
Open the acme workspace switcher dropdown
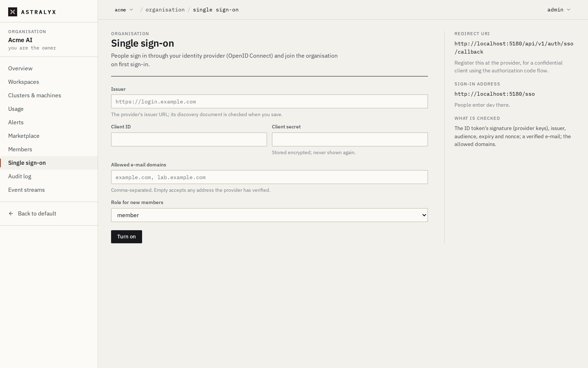tap(124, 10)
